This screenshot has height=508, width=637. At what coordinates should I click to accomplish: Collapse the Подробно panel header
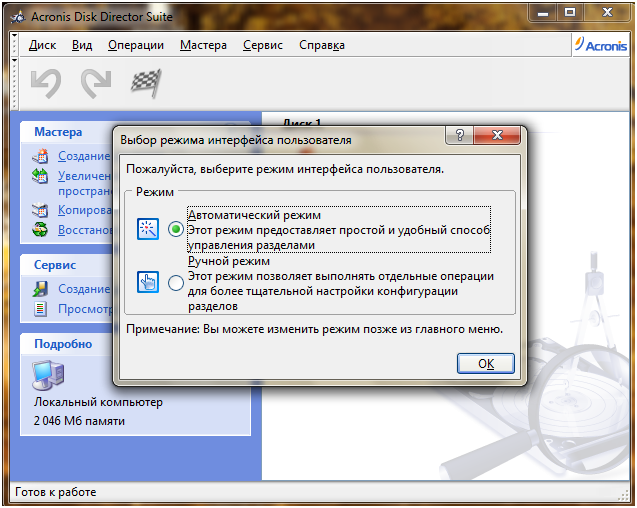63,344
